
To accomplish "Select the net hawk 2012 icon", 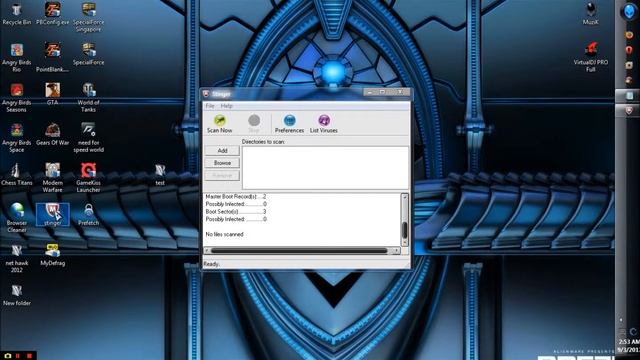I will tap(17, 258).
